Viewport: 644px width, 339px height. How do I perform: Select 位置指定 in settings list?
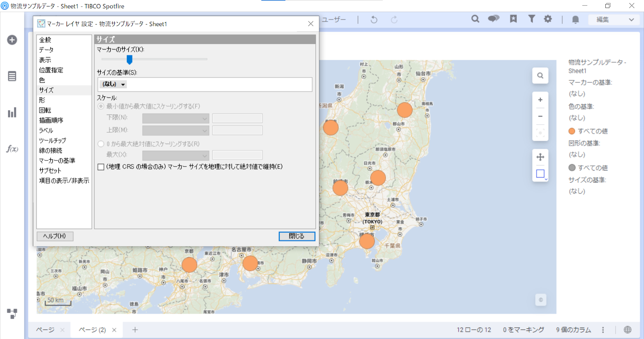coord(51,70)
